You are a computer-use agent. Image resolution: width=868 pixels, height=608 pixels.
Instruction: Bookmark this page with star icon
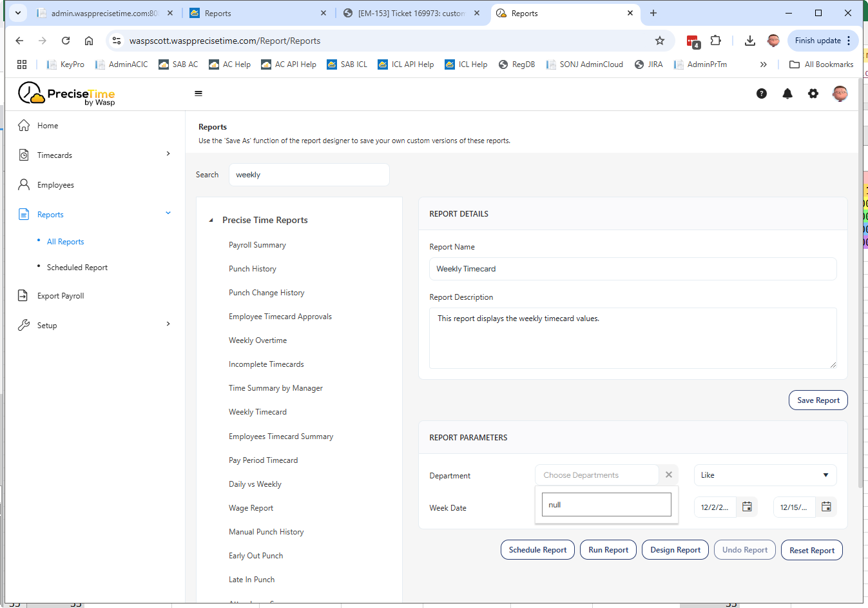click(x=660, y=41)
